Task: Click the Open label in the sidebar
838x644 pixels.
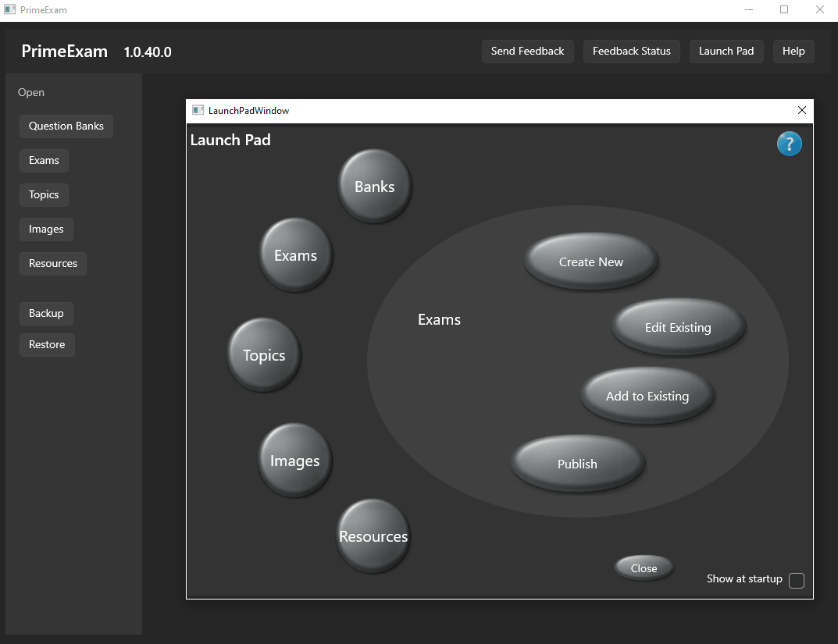Action: [x=31, y=92]
